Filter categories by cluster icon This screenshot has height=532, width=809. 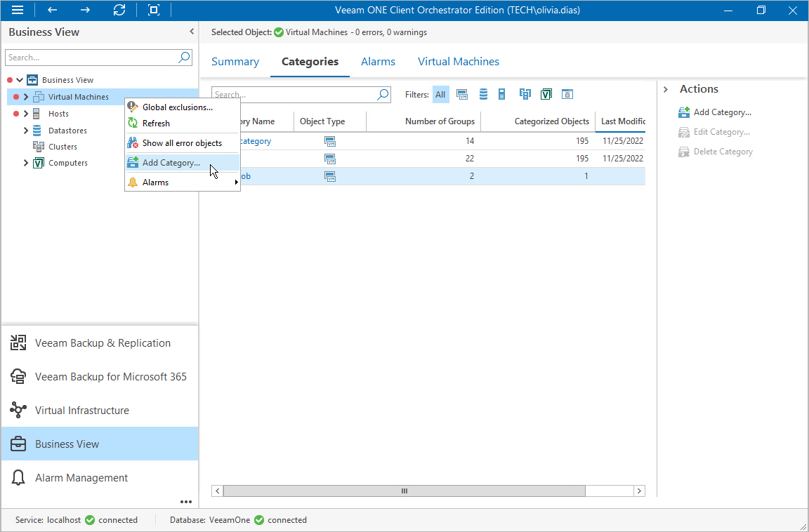(x=525, y=94)
